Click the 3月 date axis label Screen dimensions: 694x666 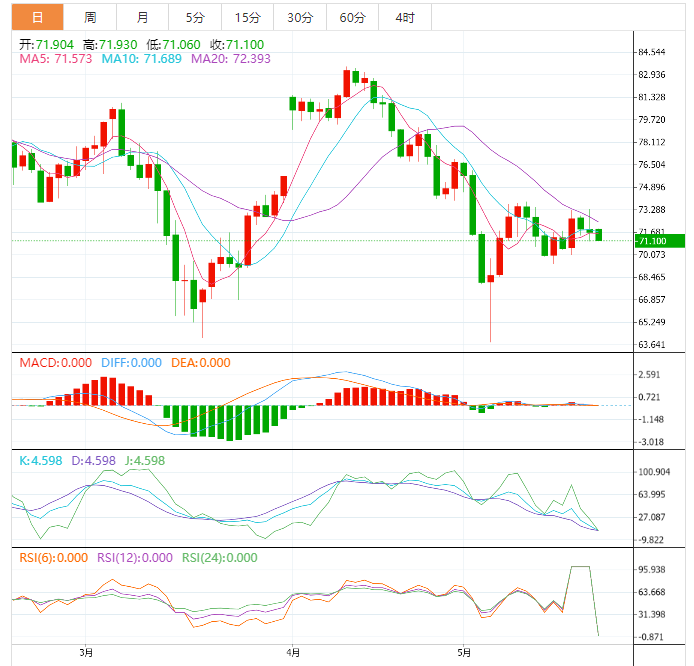pos(86,653)
